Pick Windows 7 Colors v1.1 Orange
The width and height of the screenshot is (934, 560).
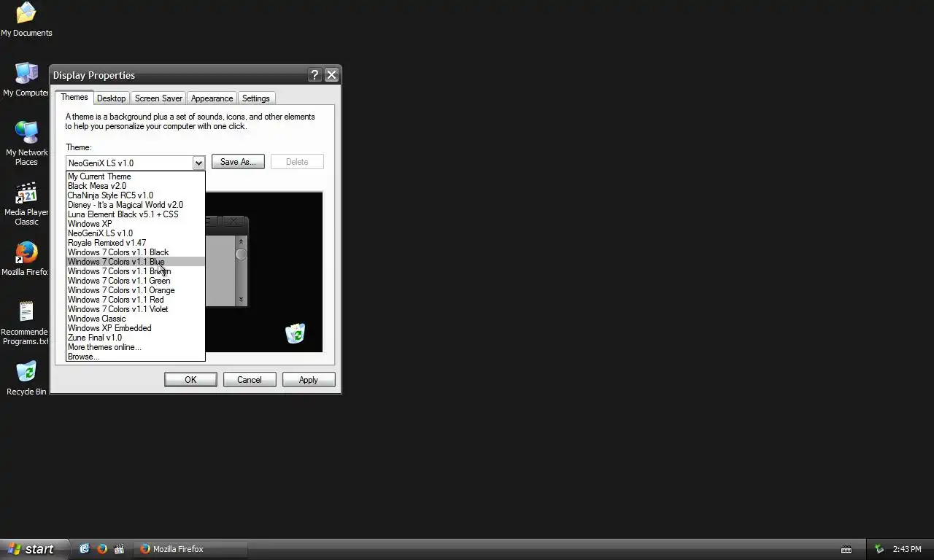(x=136, y=290)
